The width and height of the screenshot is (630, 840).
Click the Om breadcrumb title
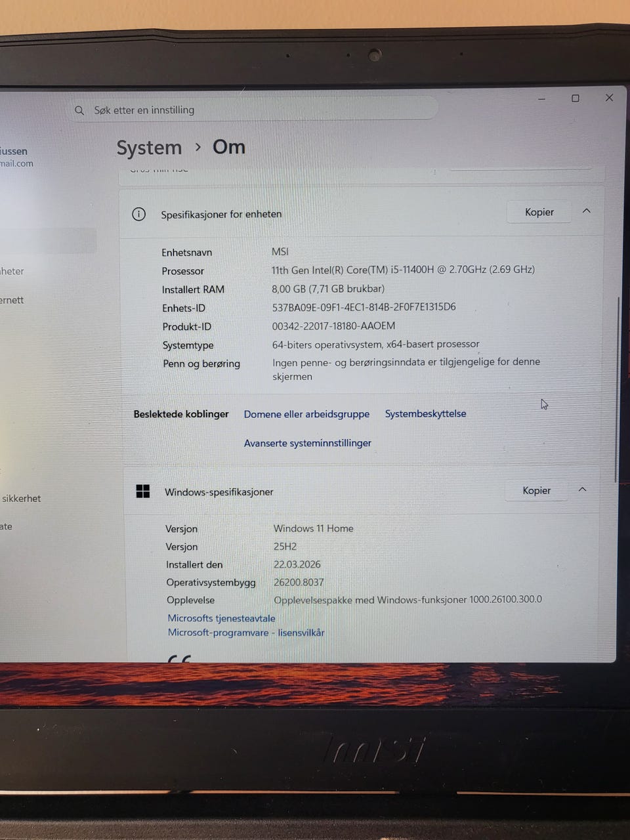click(228, 147)
